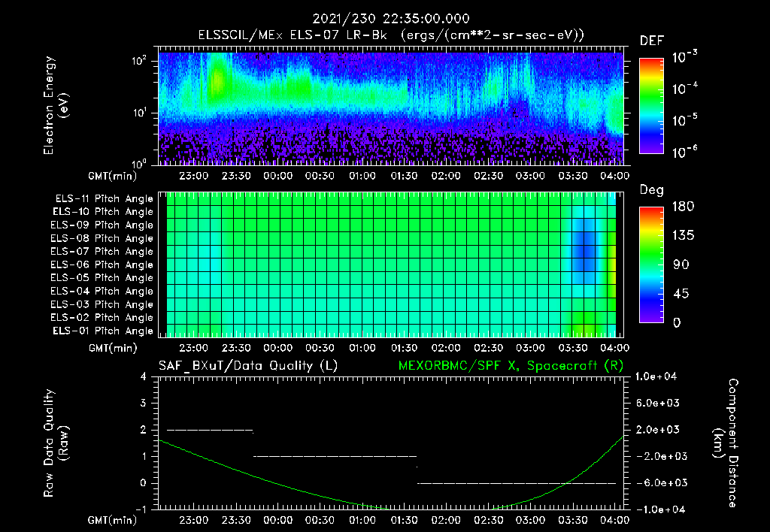
Task: Select the 'ELS-03 Pitch Angle' row label
Action: click(x=102, y=304)
